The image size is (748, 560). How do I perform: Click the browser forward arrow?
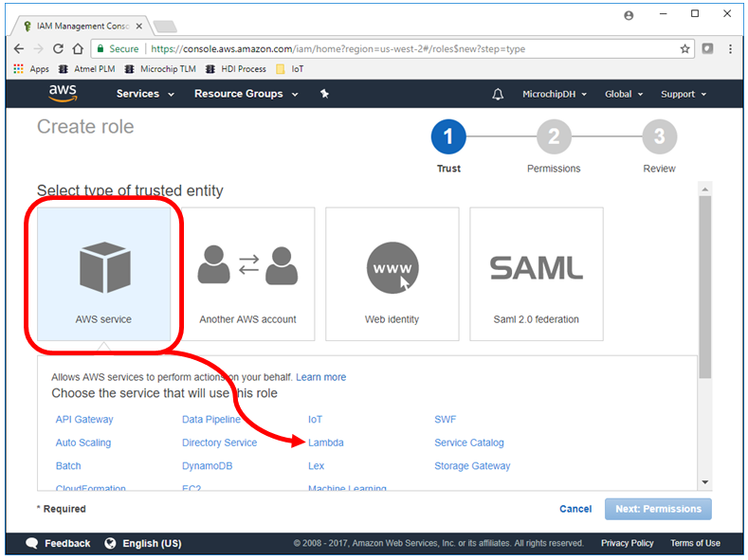pyautogui.click(x=39, y=48)
